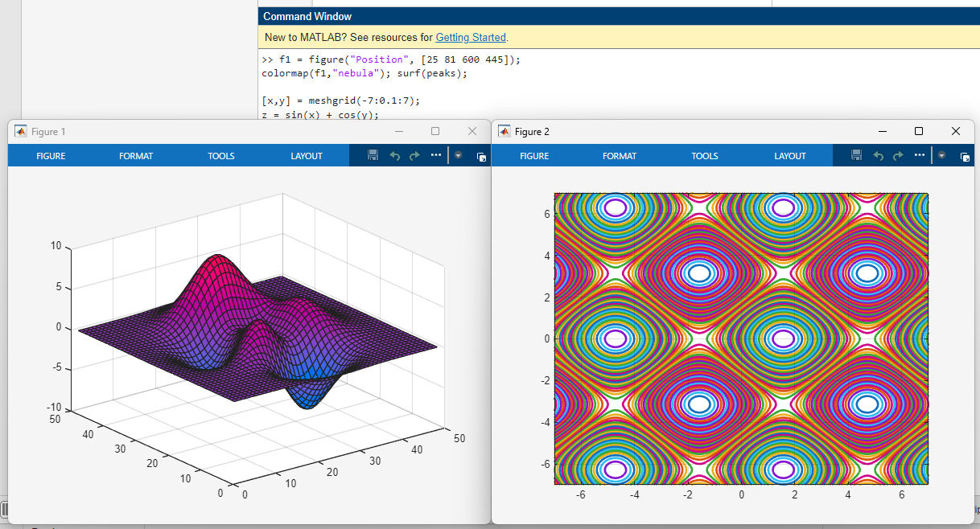Click the save icon in Figure 2
Viewport: 980px width, 529px height.
pyautogui.click(x=856, y=156)
